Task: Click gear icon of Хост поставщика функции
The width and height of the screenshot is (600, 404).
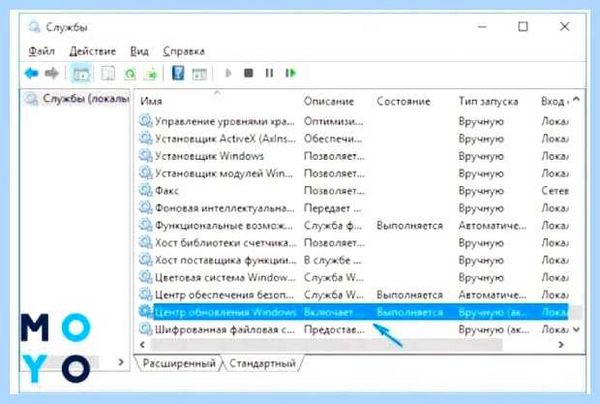Action: (x=145, y=260)
